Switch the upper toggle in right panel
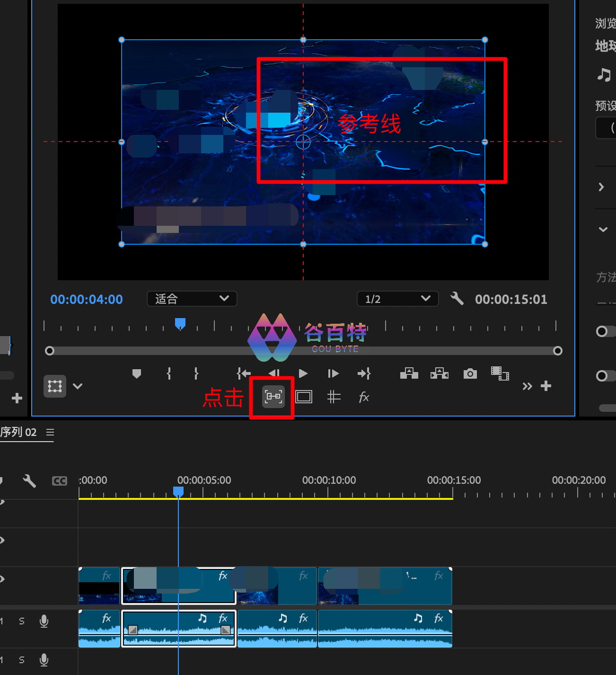 [x=604, y=331]
